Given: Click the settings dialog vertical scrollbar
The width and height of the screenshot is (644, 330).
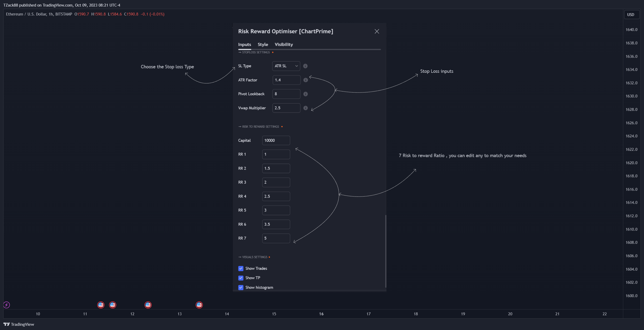Looking at the screenshot, I should pyautogui.click(x=386, y=251).
